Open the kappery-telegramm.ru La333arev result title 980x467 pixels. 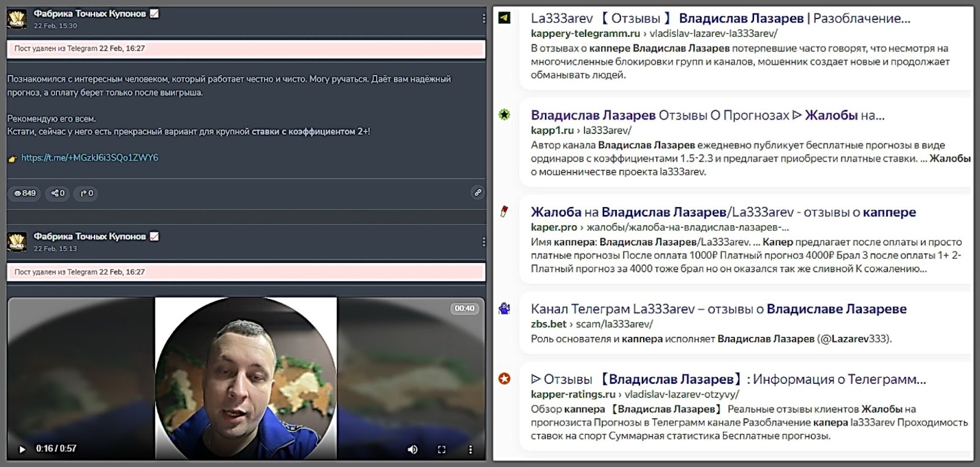(720, 18)
